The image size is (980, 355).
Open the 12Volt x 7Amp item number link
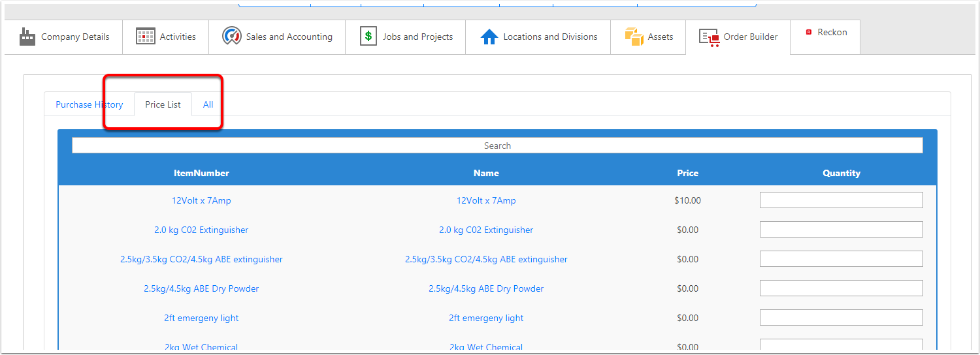point(201,200)
